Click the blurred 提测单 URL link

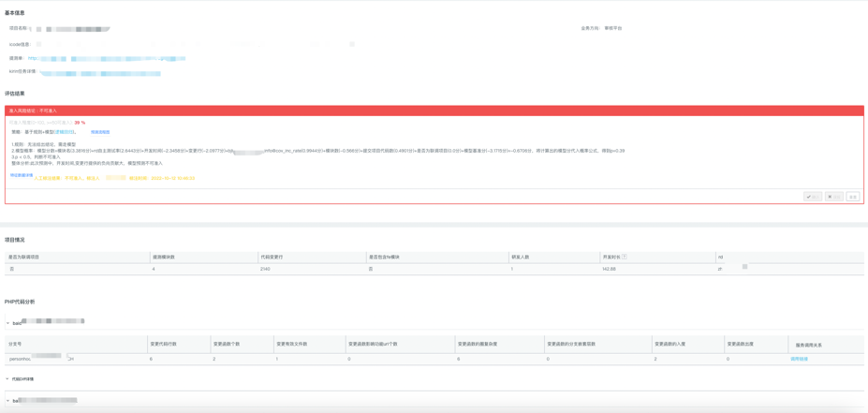click(107, 57)
